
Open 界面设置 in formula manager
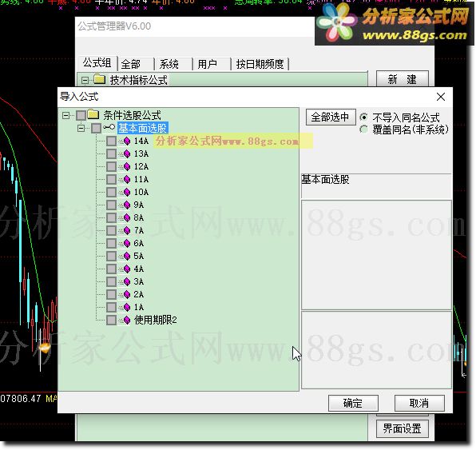(403, 428)
